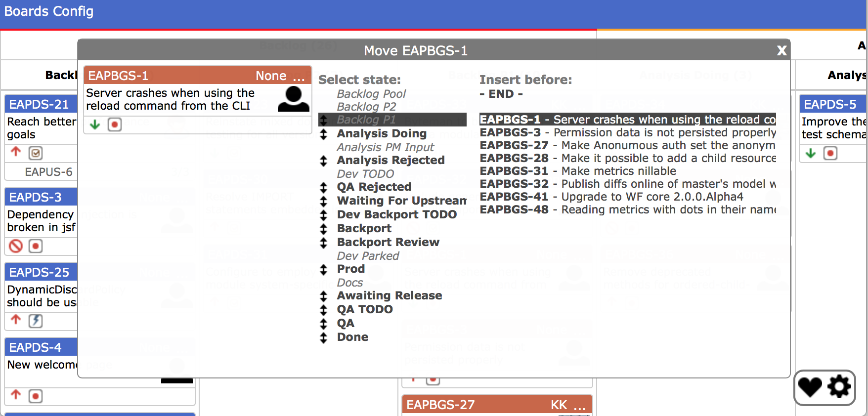Click the 'KK' assignee label on EAPBGS-27
The height and width of the screenshot is (416, 868).
[x=559, y=405]
